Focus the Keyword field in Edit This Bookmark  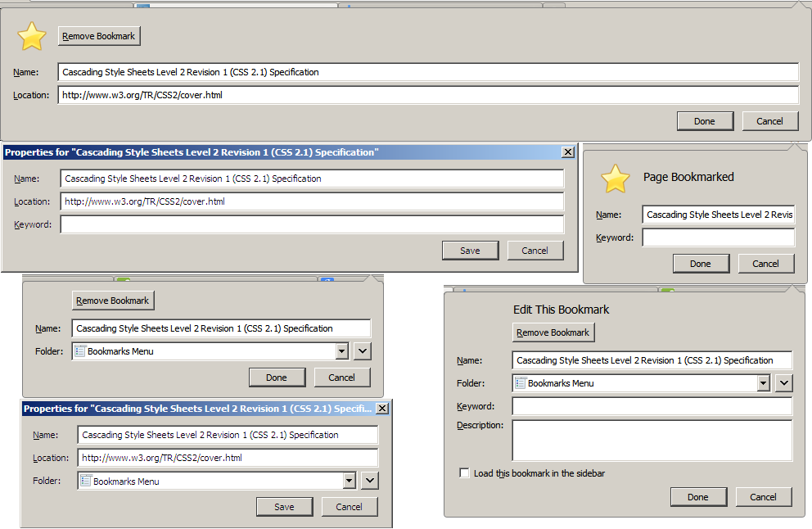(x=652, y=406)
